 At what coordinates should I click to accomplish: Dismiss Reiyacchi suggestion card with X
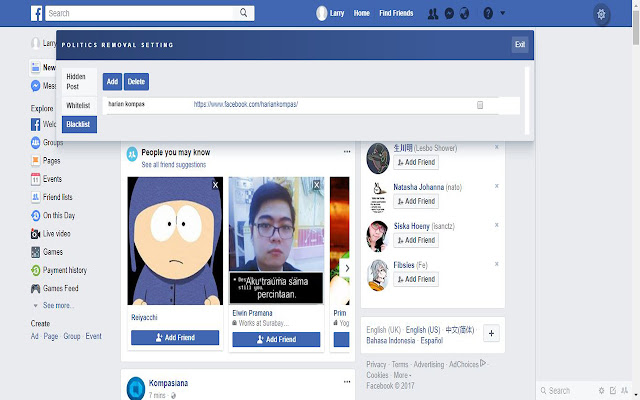tap(216, 185)
